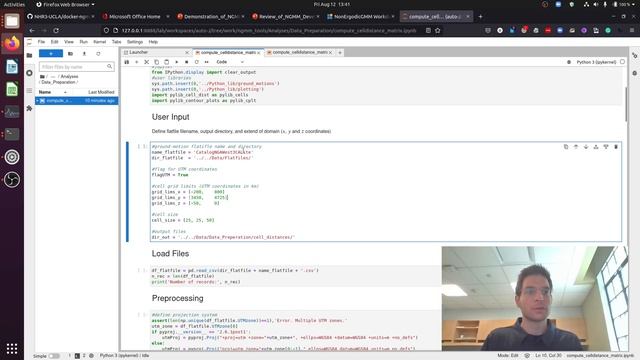This screenshot has width=640, height=360.
Task: Click the blue New Launcher plus button
Action: coord(51,53)
